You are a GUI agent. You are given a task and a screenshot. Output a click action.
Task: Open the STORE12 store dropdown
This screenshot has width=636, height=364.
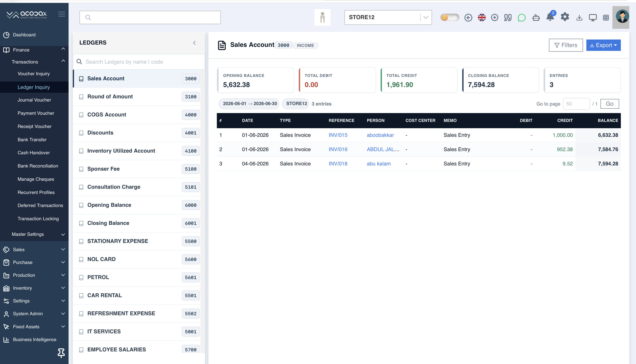pyautogui.click(x=388, y=17)
